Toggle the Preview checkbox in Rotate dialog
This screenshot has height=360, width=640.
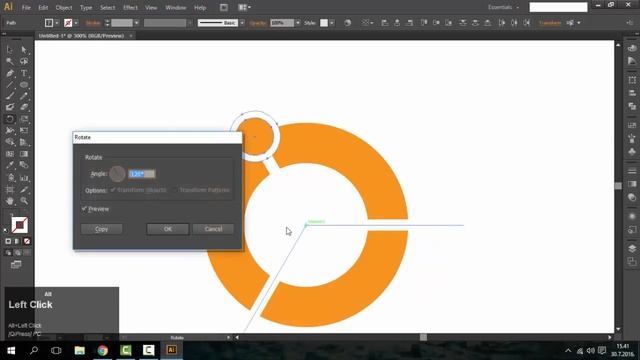point(84,209)
